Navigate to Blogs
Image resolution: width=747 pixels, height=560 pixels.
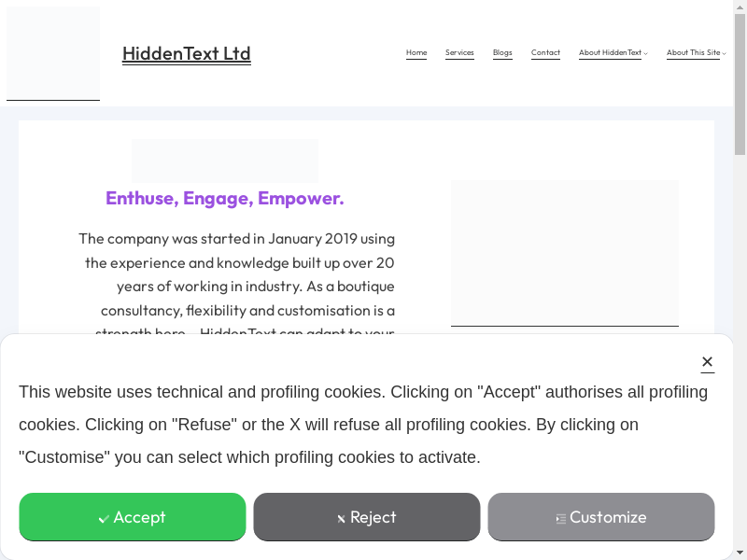(502, 53)
